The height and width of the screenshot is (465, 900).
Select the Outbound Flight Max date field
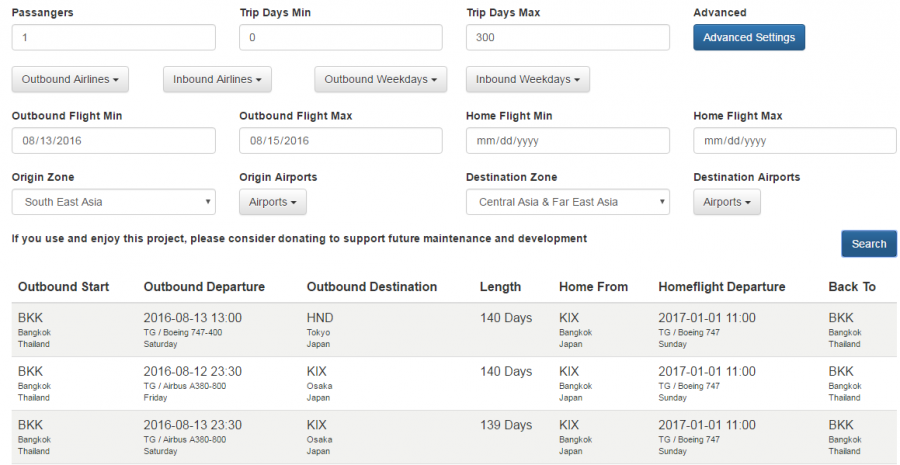click(x=340, y=141)
